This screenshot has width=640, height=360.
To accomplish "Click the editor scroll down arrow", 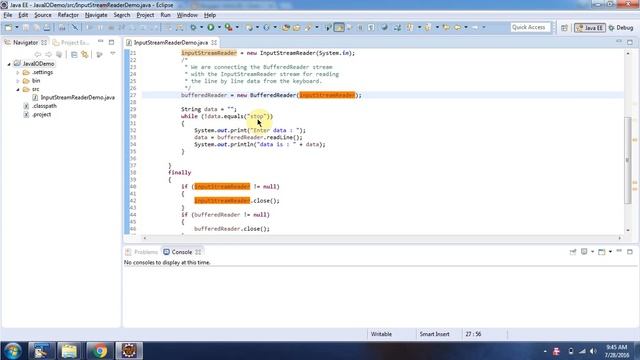I will click(x=628, y=230).
